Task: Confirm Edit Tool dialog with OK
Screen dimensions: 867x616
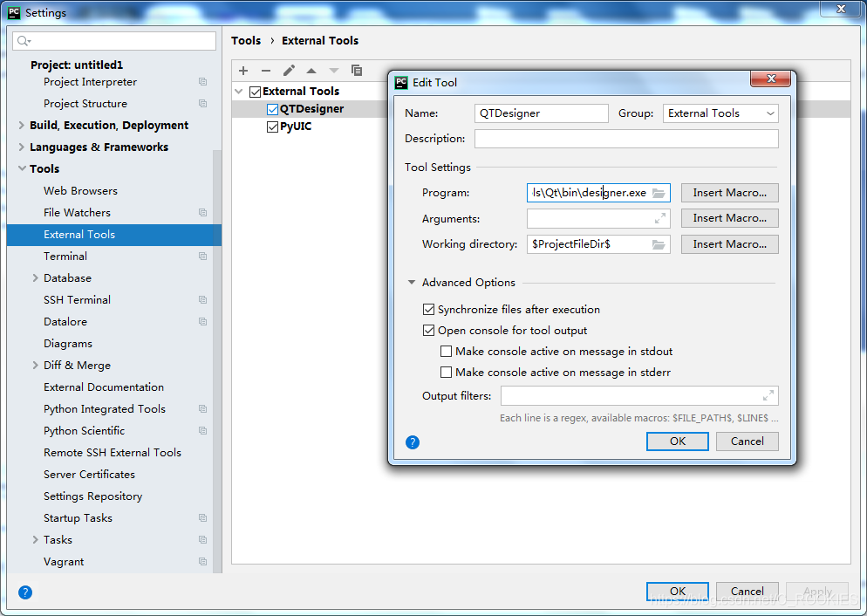Action: pyautogui.click(x=678, y=441)
